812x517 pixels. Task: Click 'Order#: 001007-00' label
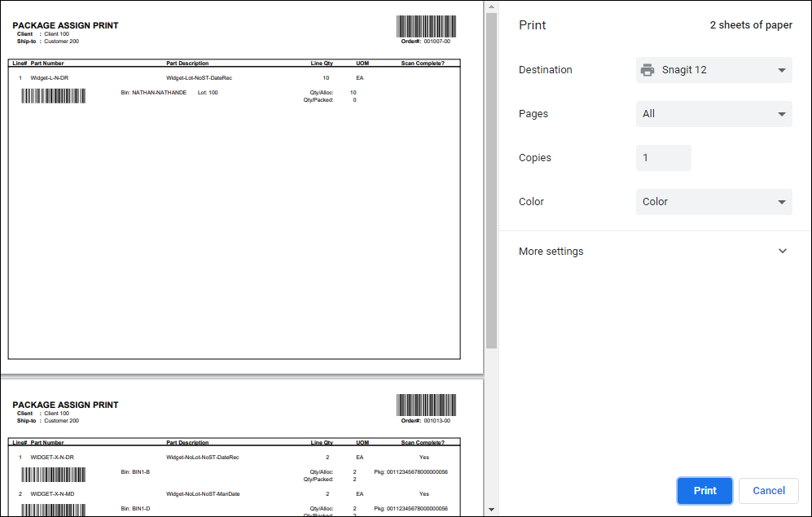coord(426,42)
